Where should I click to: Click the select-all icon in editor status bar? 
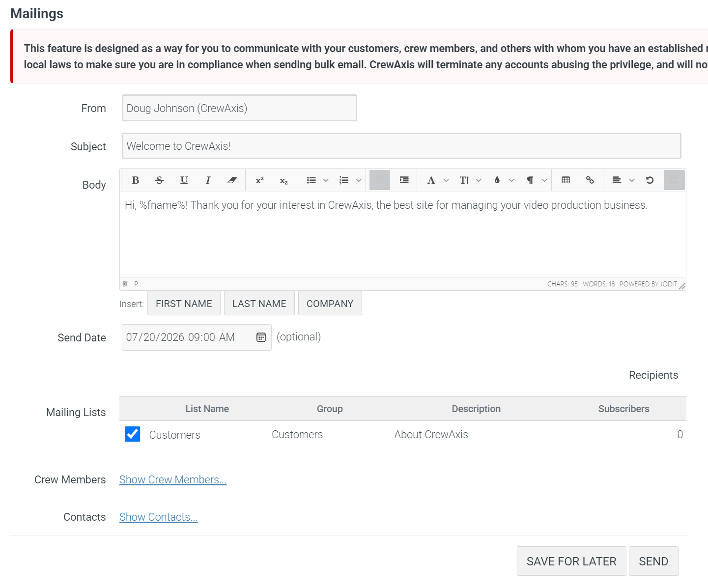[x=126, y=284]
